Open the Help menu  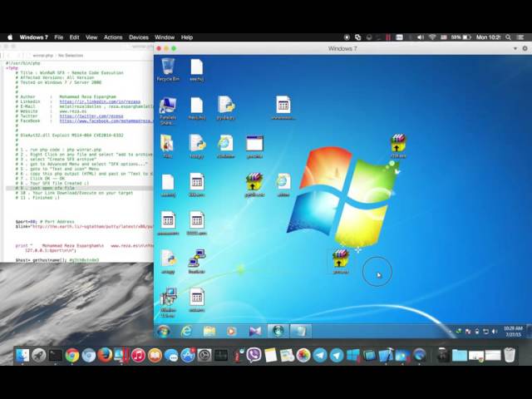coord(187,37)
